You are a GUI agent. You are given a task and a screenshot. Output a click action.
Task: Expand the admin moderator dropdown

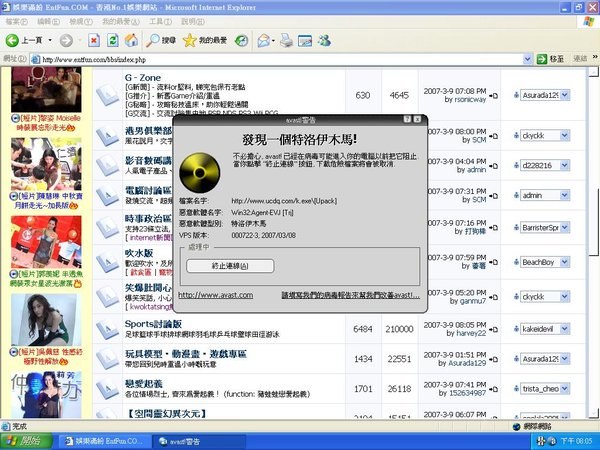pos(565,195)
